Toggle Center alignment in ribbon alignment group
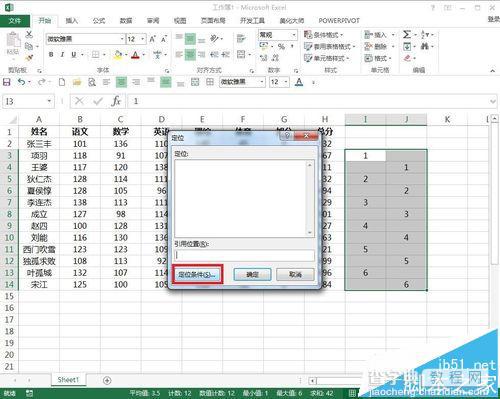The height and width of the screenshot is (399, 500). pyautogui.click(x=190, y=54)
